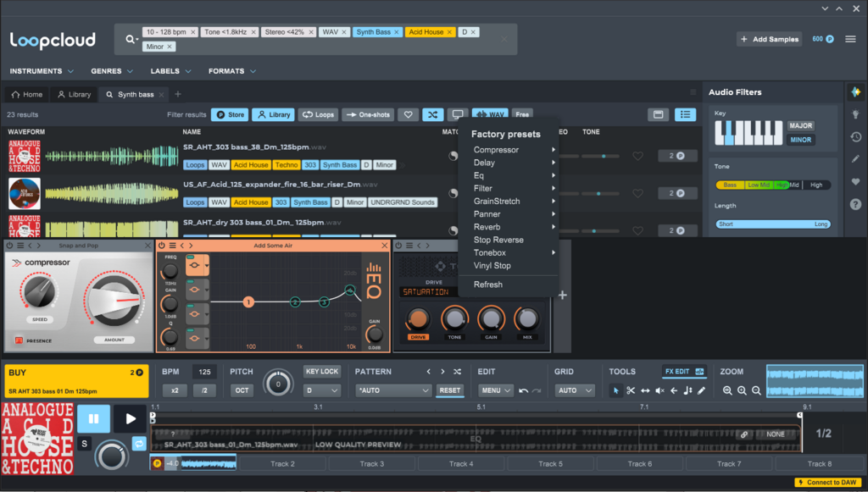Toggle KEY LOCK on
Screen dimensions: 868x492
pyautogui.click(x=321, y=372)
